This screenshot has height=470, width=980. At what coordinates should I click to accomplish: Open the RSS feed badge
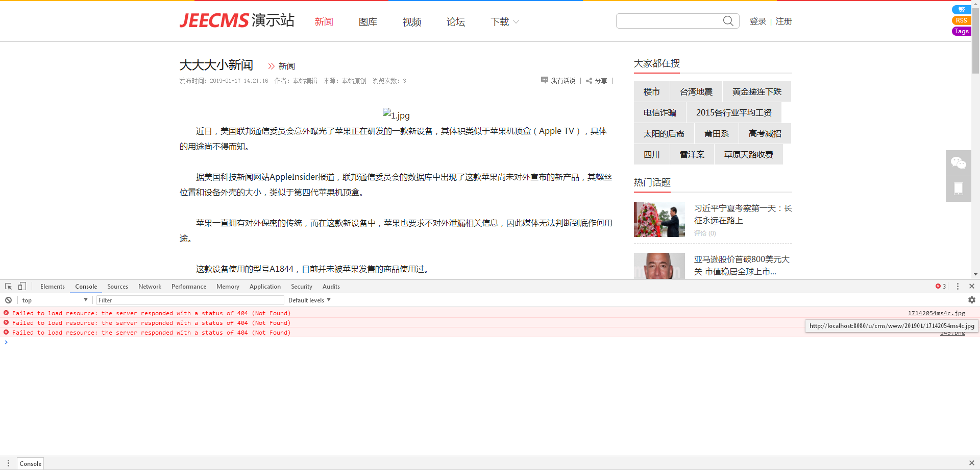[x=961, y=20]
